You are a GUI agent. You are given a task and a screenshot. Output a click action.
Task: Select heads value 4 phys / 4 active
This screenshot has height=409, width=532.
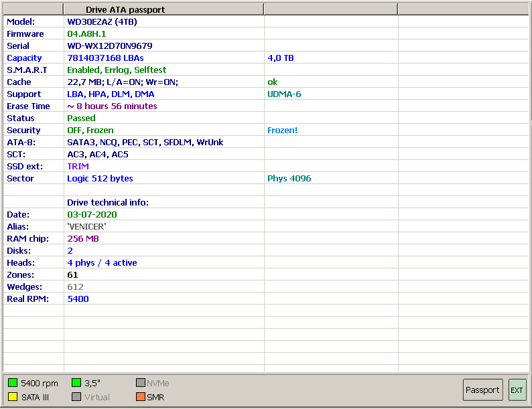coord(102,263)
